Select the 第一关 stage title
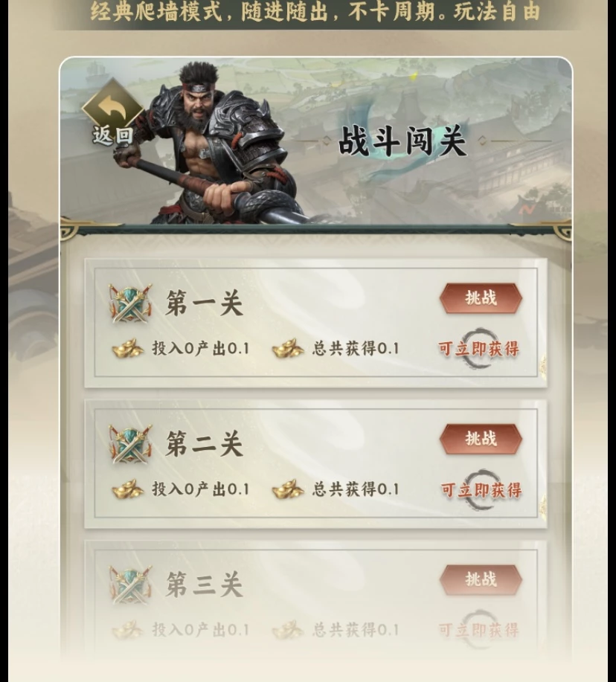This screenshot has width=616, height=682. pyautogui.click(x=204, y=303)
